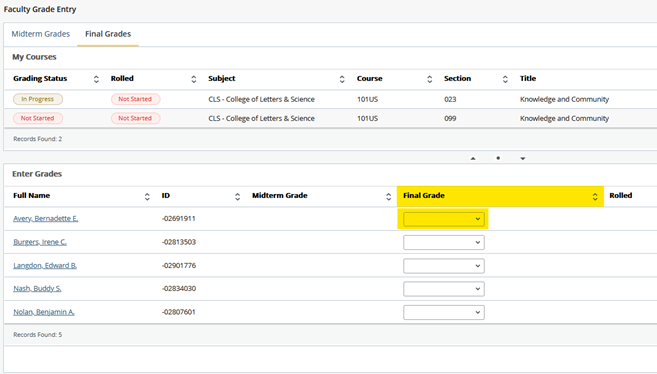Open Final Grade dropdown for Nash, Buddy
This screenshot has height=374, width=657.
[444, 289]
